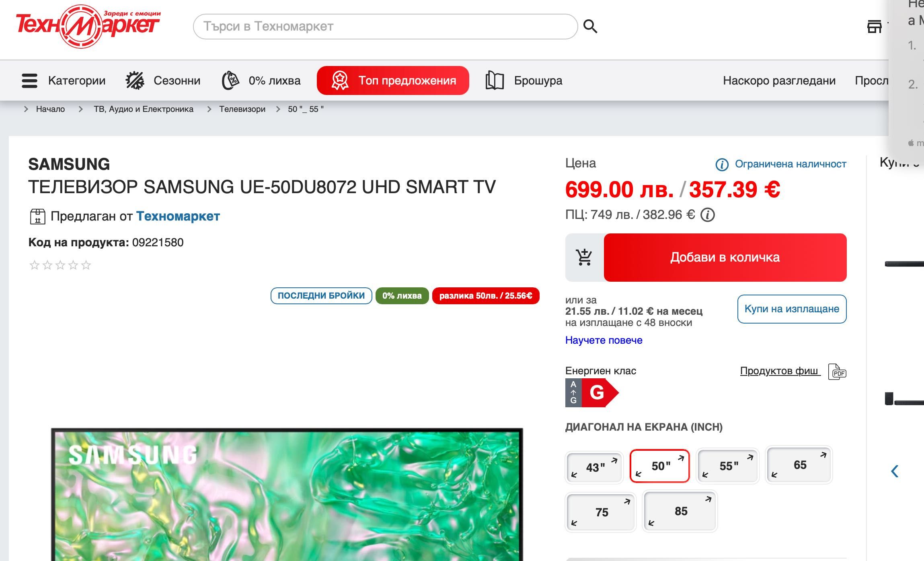Click the award ribbon icon in Топ предложения
924x561 pixels.
[x=340, y=80]
